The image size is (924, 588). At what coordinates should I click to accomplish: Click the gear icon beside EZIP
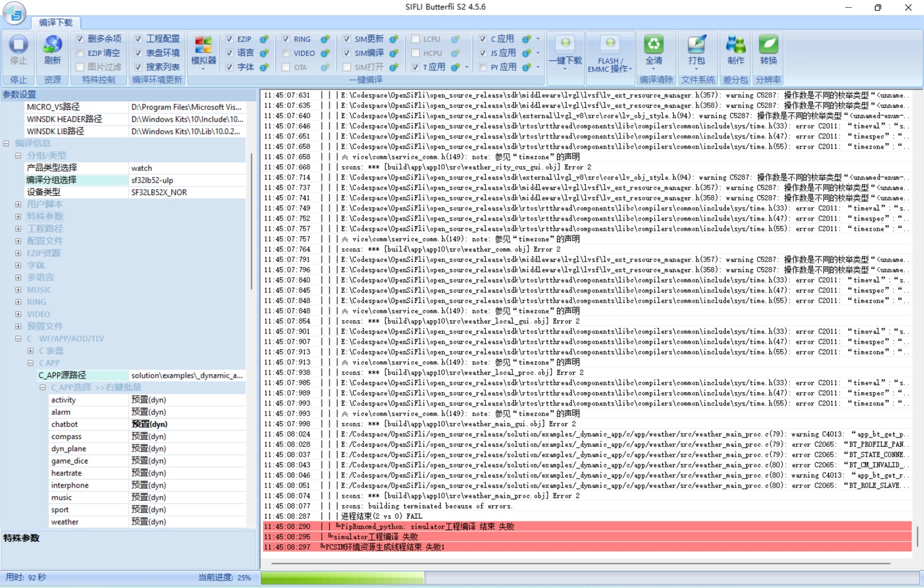[x=264, y=39]
